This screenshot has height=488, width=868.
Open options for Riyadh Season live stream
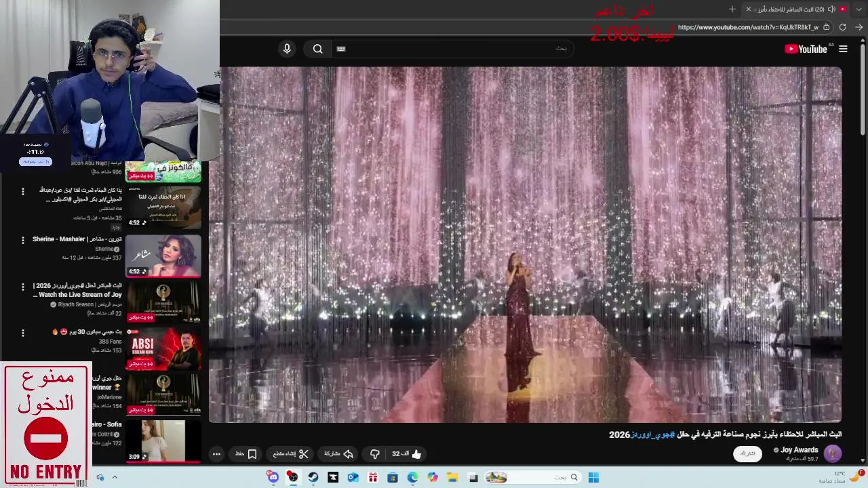coord(22,286)
